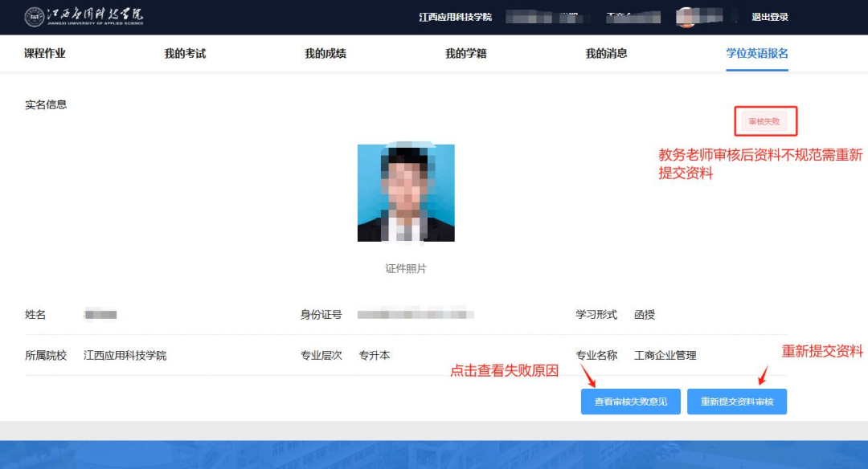View messages via the 我的消息 tab

coord(608,53)
